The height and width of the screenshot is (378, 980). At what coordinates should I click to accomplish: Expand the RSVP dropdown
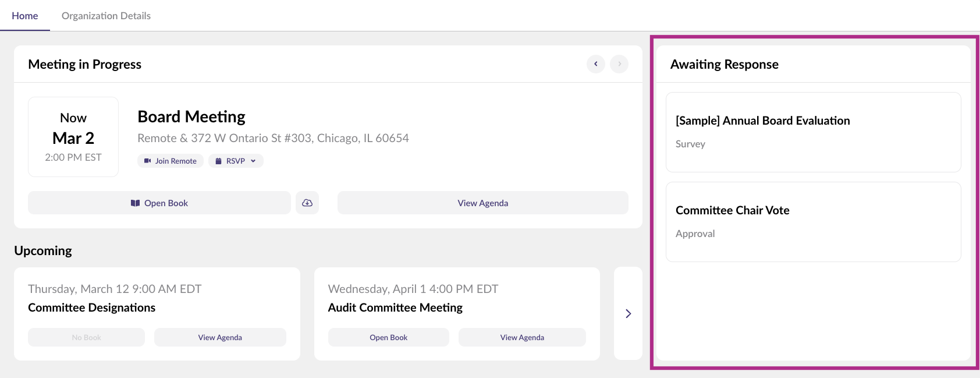point(236,161)
